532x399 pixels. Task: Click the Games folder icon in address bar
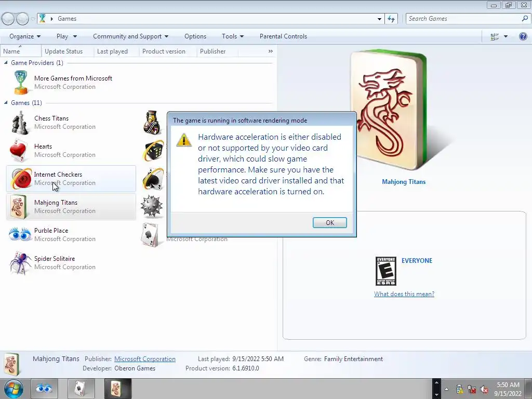[x=43, y=18]
